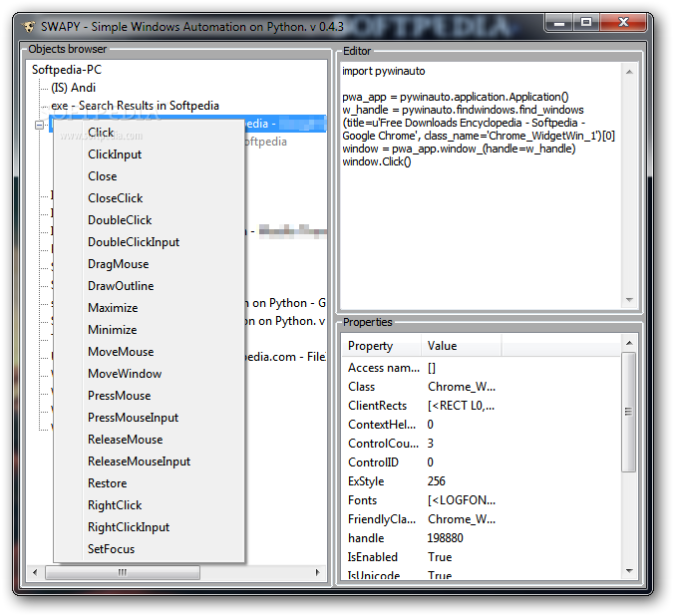Click Objects browser horizontal scrollbar thumb

123,572
